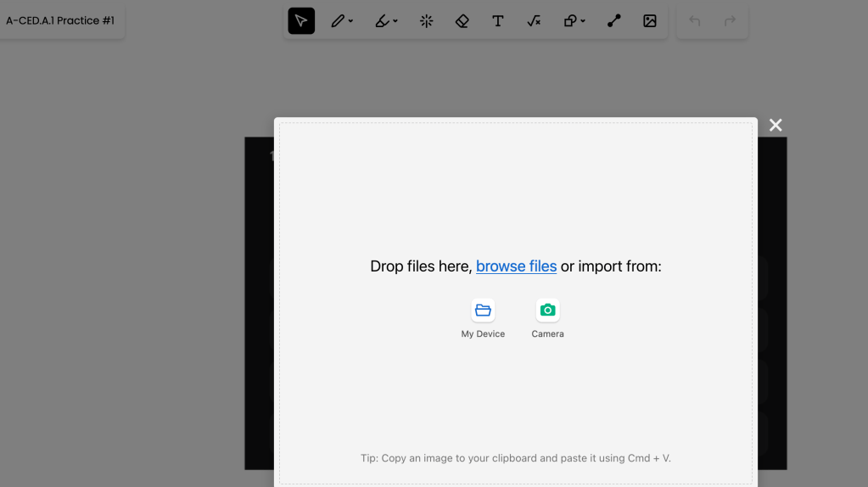Expand the highlighter options dropdown arrow
The image size is (868, 487).
395,21
